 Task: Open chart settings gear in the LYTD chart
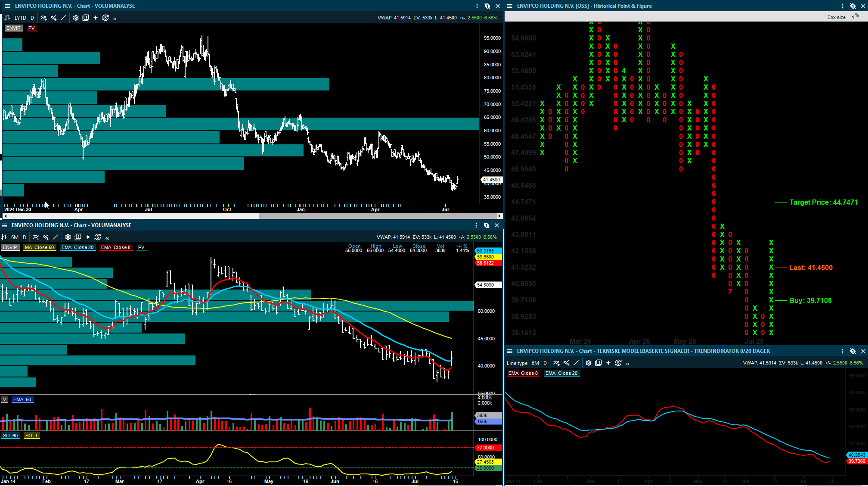coord(76,18)
